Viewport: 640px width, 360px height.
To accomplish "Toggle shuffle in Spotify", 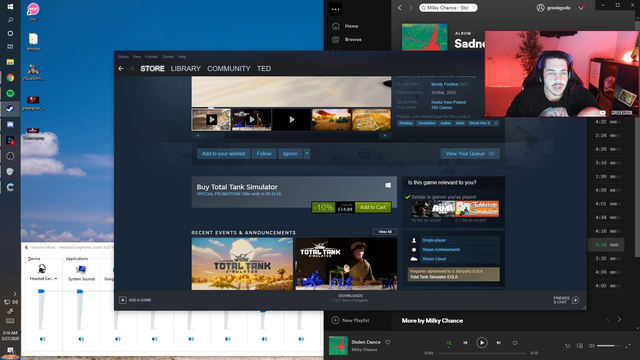I will 449,343.
